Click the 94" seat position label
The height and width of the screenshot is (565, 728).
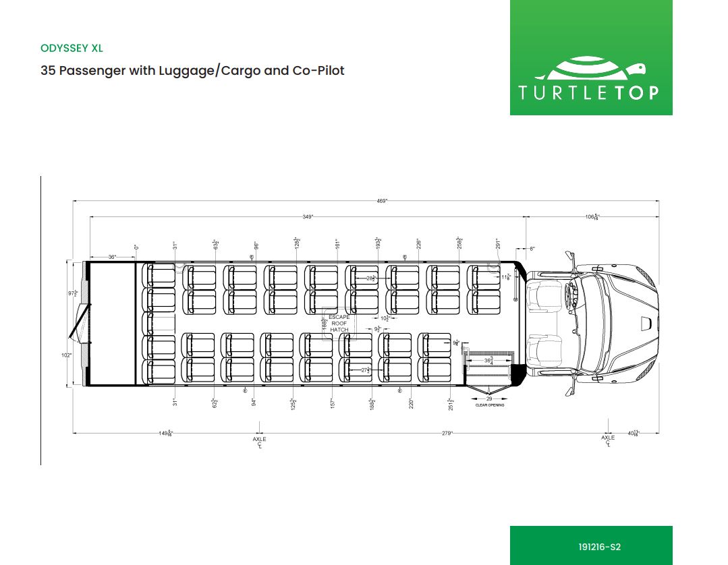point(254,402)
